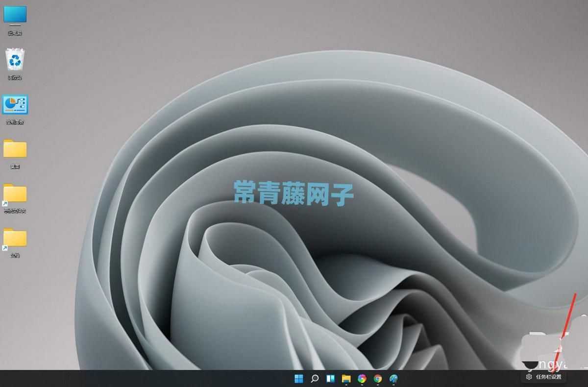This screenshot has height=387, width=588.
Task: Open the Windows Start menu
Action: [x=299, y=378]
